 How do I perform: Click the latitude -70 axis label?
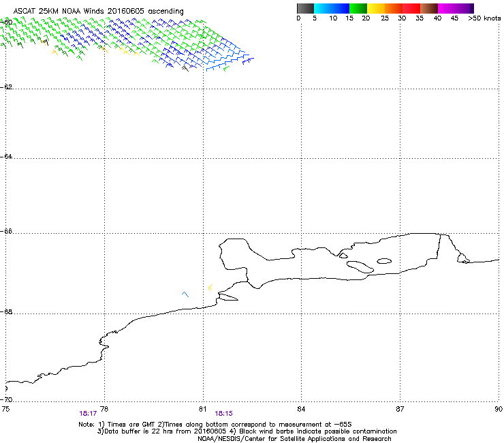coord(6,399)
